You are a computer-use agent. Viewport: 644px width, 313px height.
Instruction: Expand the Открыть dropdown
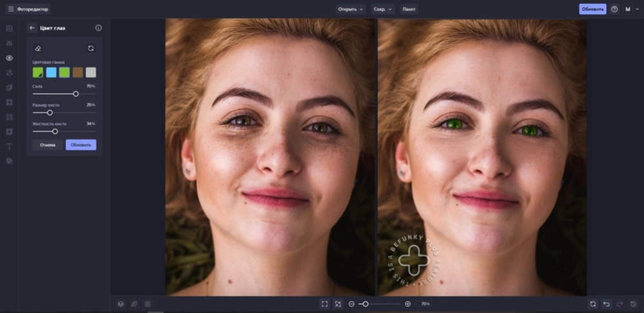click(350, 9)
